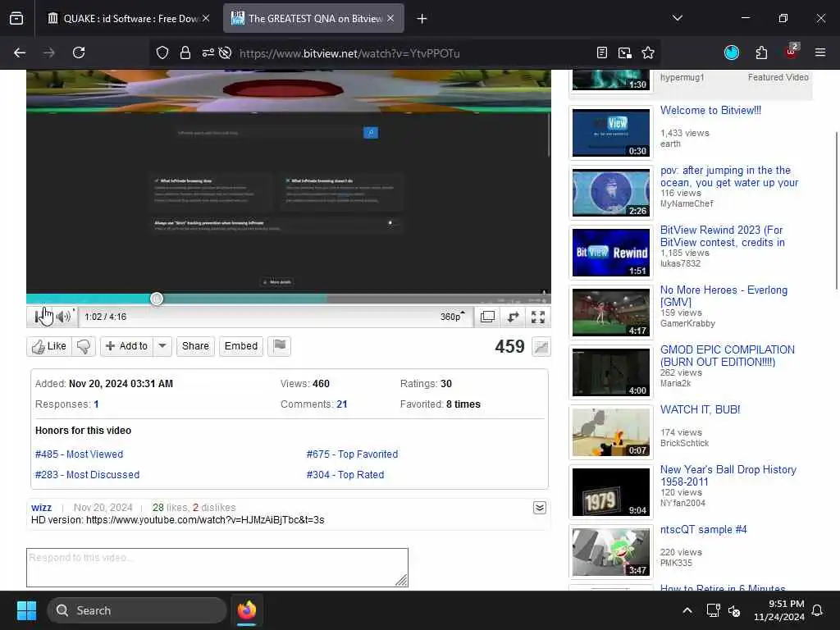The height and width of the screenshot is (630, 840).
Task: Show video statistics chart icon
Action: pos(541,347)
